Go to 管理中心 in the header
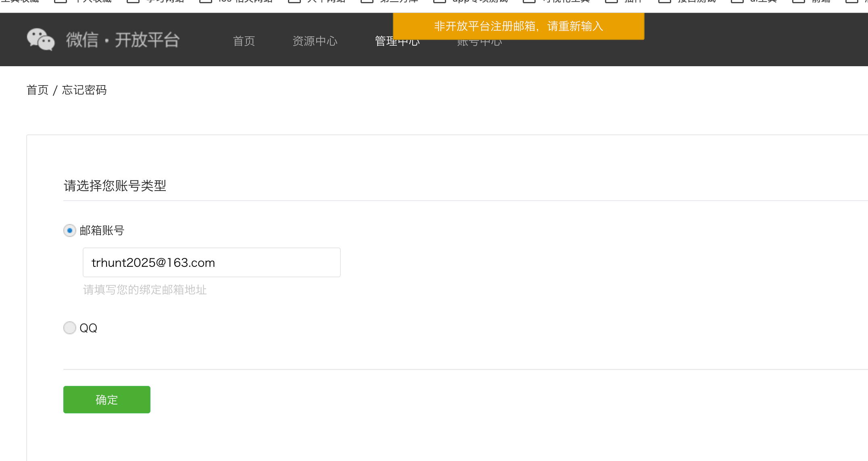The image size is (868, 461). click(x=383, y=42)
